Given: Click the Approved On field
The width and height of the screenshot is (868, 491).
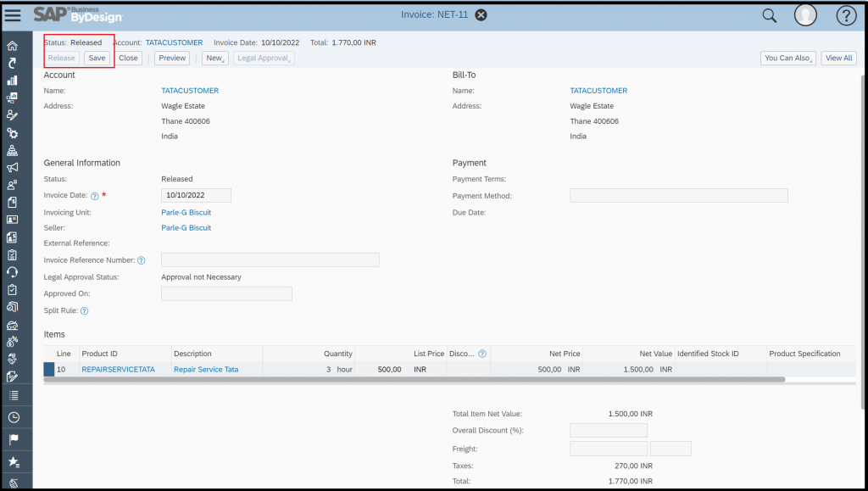Looking at the screenshot, I should 226,294.
